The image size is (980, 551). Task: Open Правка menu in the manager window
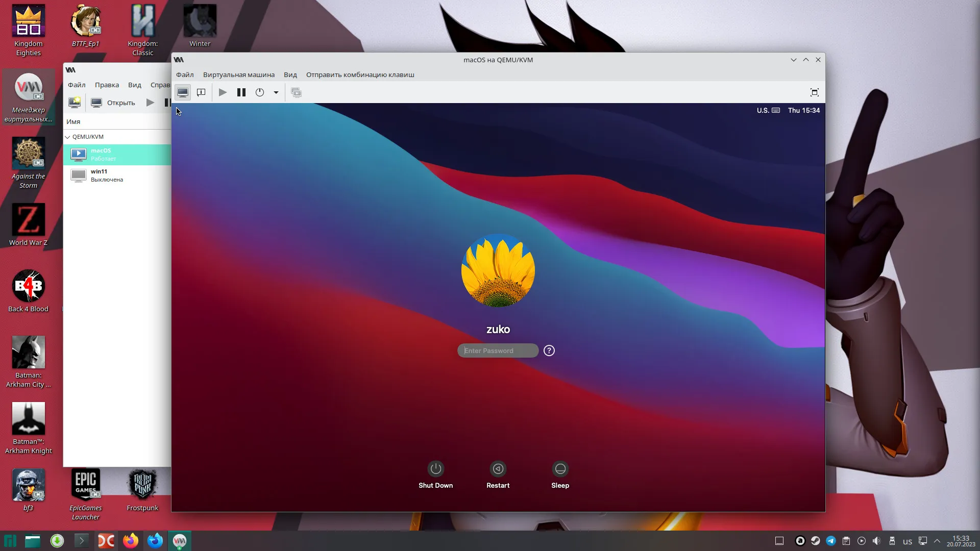pos(107,85)
